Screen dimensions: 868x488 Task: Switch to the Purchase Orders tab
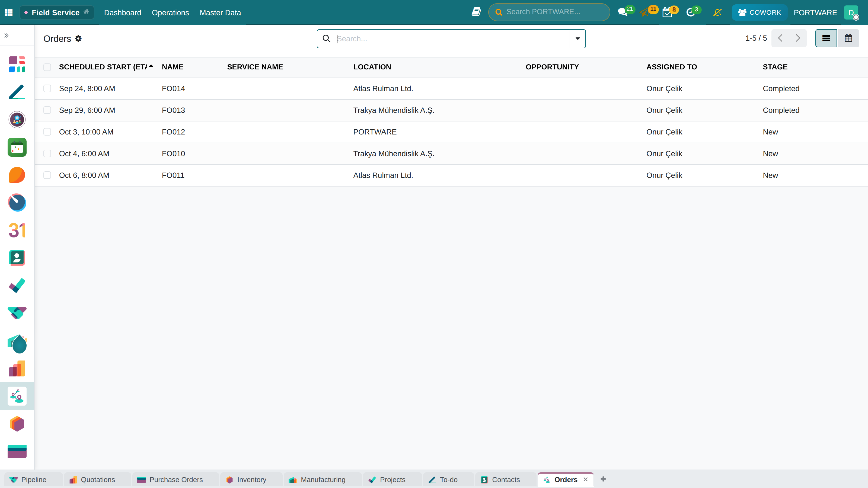175,480
